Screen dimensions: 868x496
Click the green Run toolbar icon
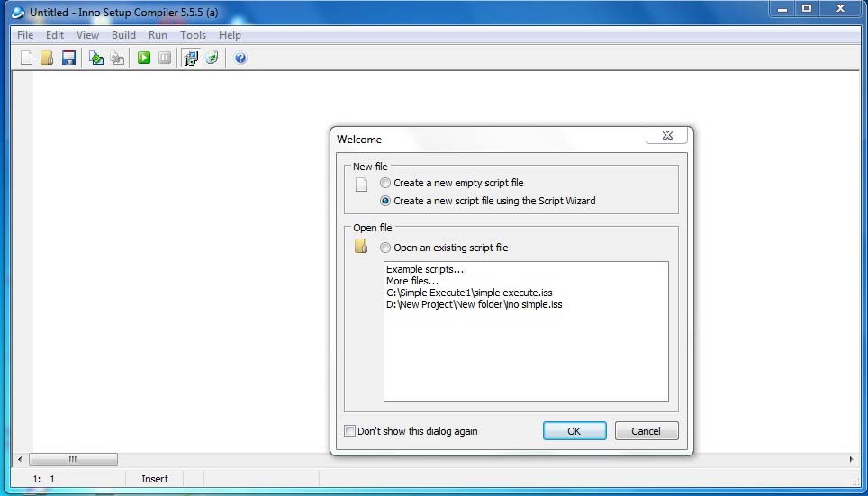(144, 58)
